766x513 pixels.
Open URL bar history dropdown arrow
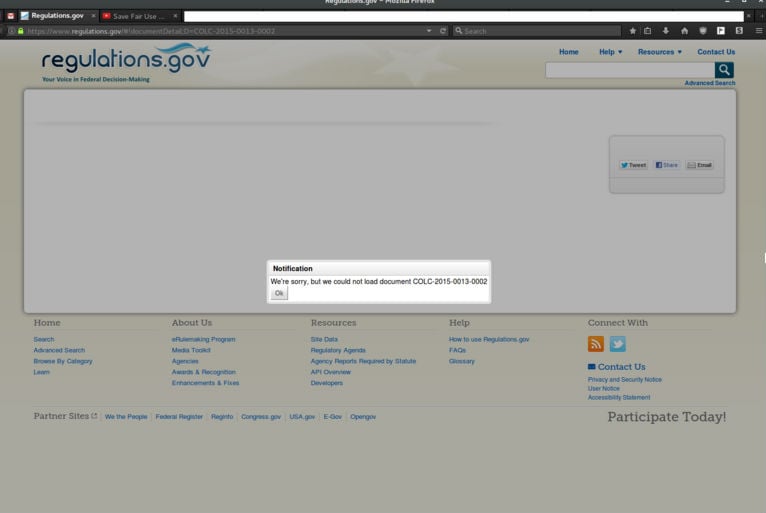click(429, 31)
